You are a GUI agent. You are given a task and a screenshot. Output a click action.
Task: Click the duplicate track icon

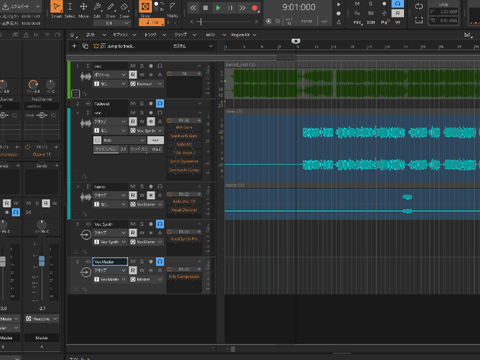coord(85,46)
